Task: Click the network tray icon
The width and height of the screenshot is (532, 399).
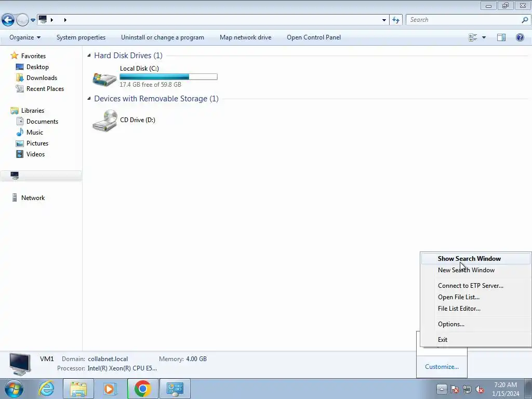Action: (467, 390)
